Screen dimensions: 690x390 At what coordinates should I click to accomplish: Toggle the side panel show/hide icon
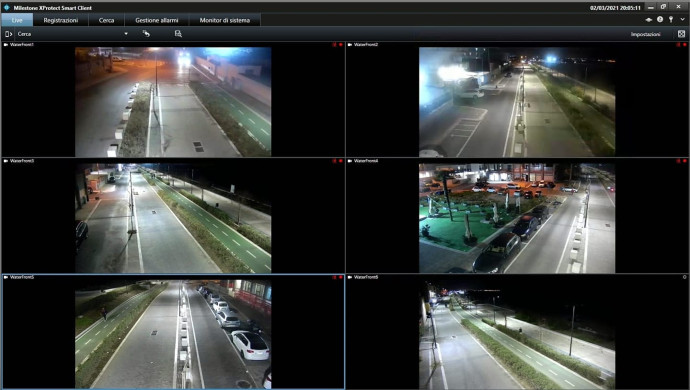tap(8, 34)
